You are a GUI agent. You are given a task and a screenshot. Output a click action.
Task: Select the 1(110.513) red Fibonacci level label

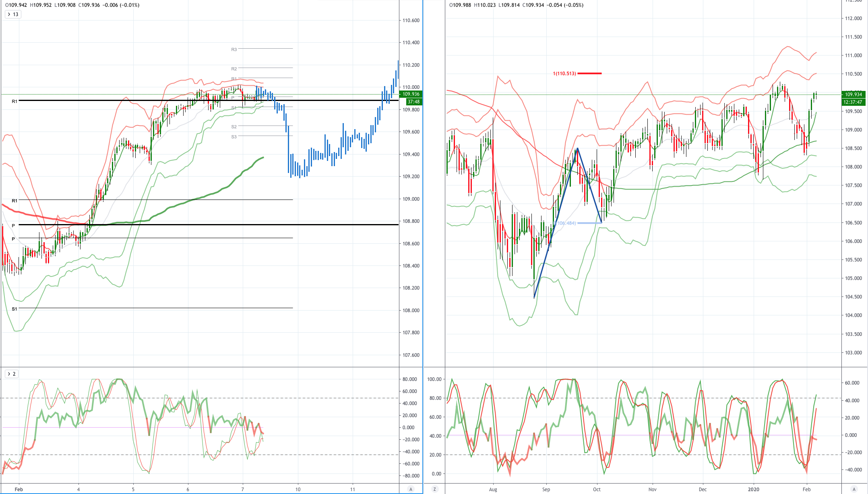564,74
